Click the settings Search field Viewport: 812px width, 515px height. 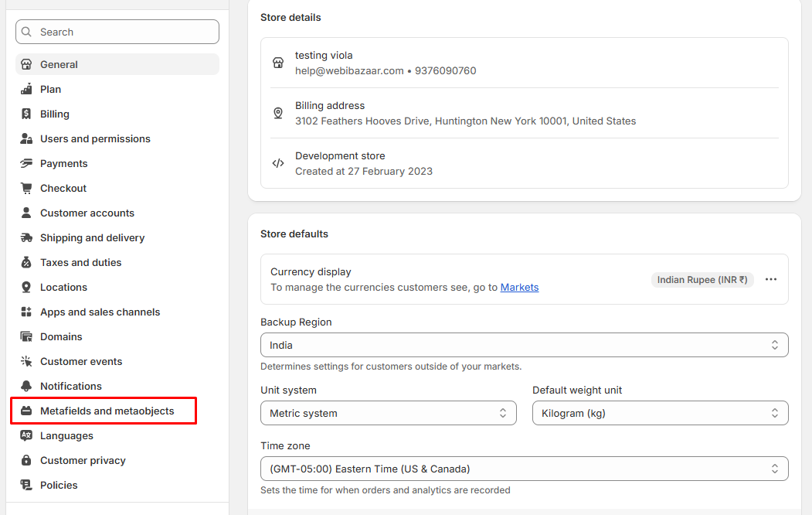tap(117, 32)
